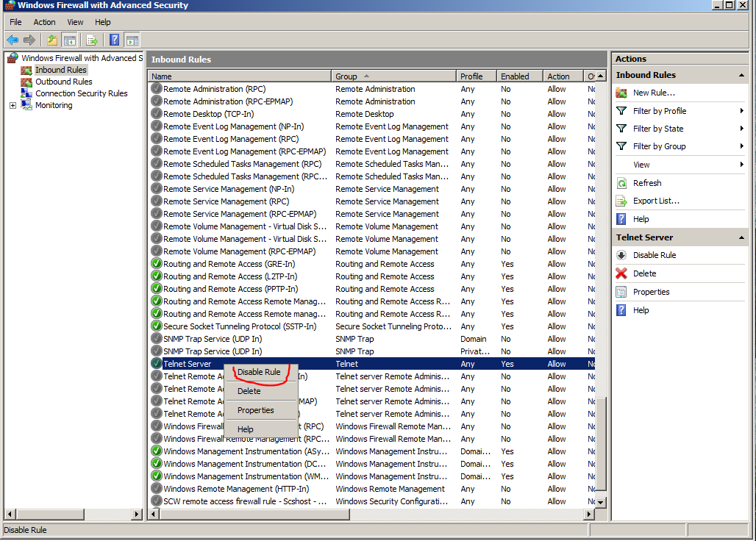
Task: Click the Refresh icon in Actions pane
Action: 621,183
